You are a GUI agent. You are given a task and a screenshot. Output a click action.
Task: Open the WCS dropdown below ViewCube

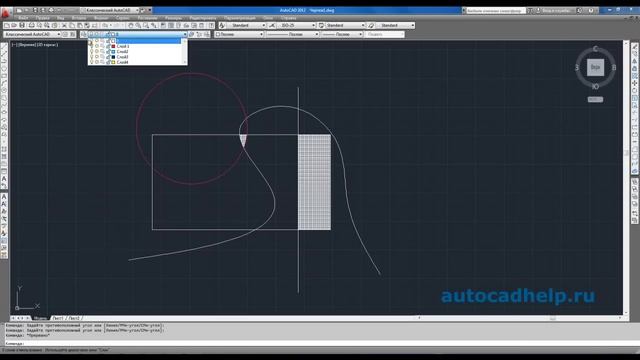point(595,99)
